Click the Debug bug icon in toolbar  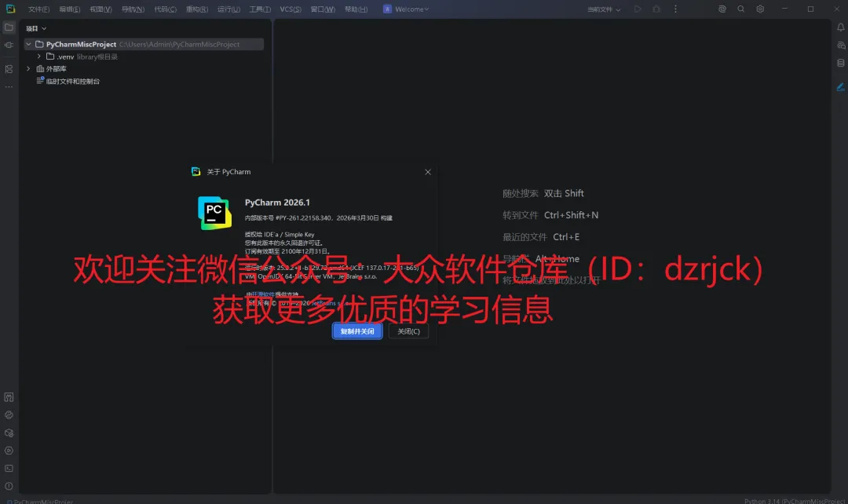(656, 9)
